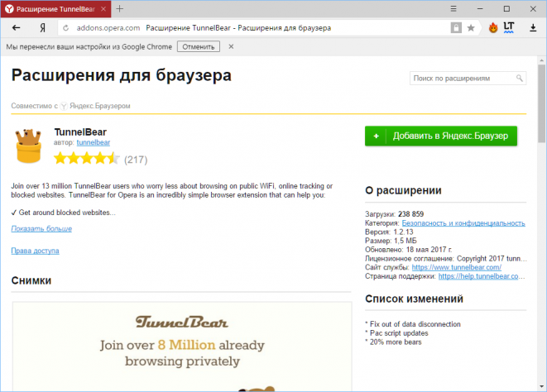Click the Расширения для браузера heading
The image size is (547, 392).
pos(121,76)
